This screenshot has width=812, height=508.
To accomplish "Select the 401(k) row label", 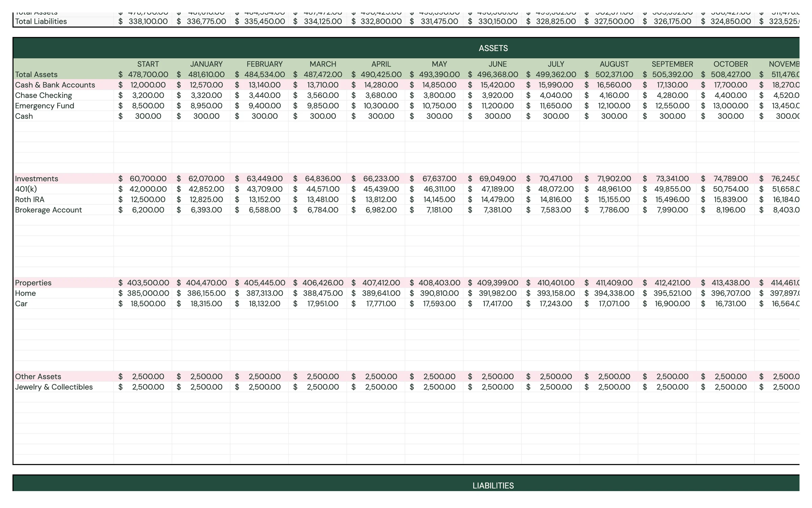I will tap(26, 189).
